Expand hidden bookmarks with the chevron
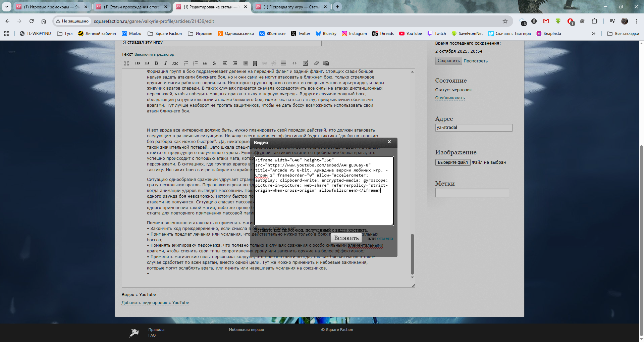Viewport: 644px width, 342px height. (593, 34)
